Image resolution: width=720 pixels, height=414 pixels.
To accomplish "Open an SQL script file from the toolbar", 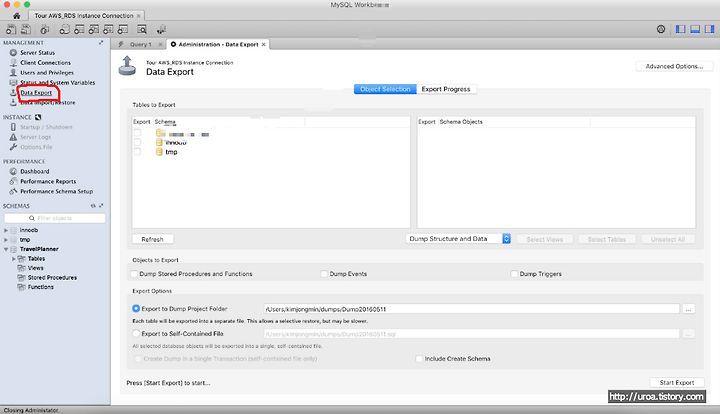I will 26,30.
